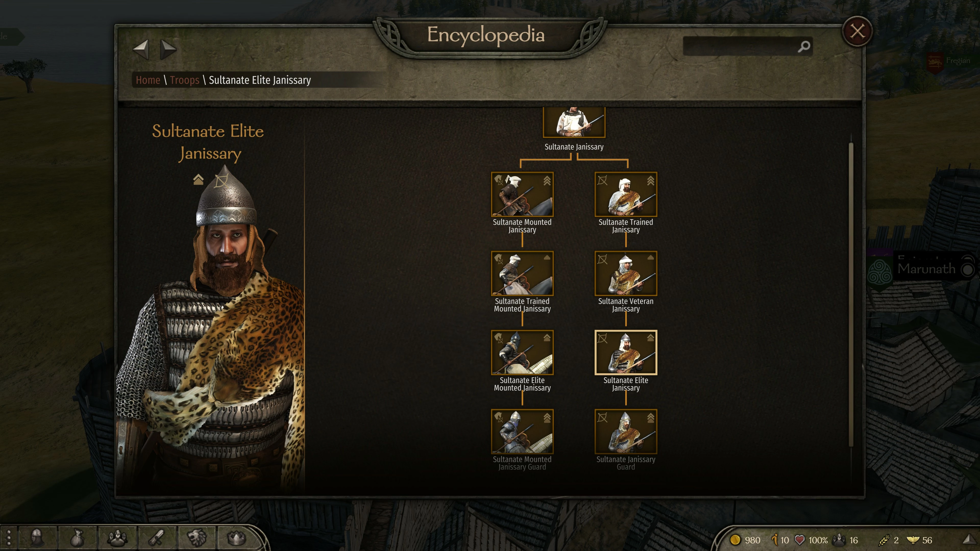Select the Sultanate Janissary Guard troop
This screenshot has height=551, width=980.
[x=626, y=432]
